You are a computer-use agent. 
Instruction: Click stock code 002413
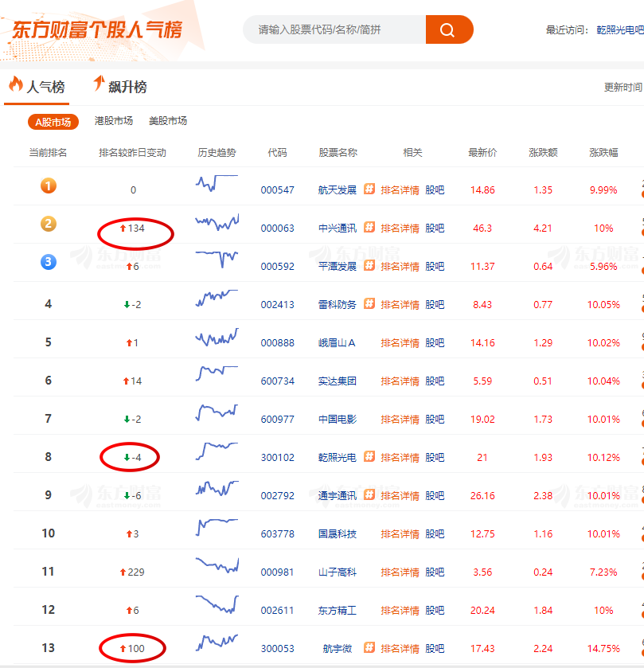pyautogui.click(x=277, y=305)
